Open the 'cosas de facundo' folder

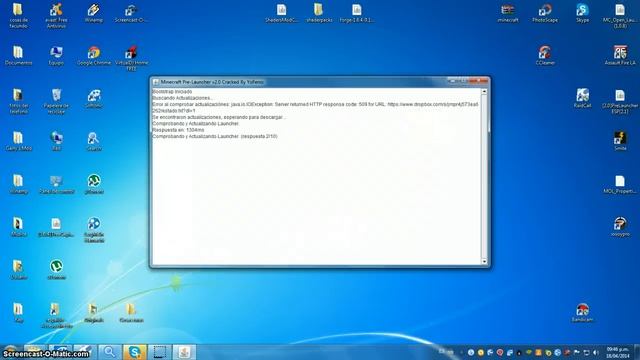pos(18,16)
